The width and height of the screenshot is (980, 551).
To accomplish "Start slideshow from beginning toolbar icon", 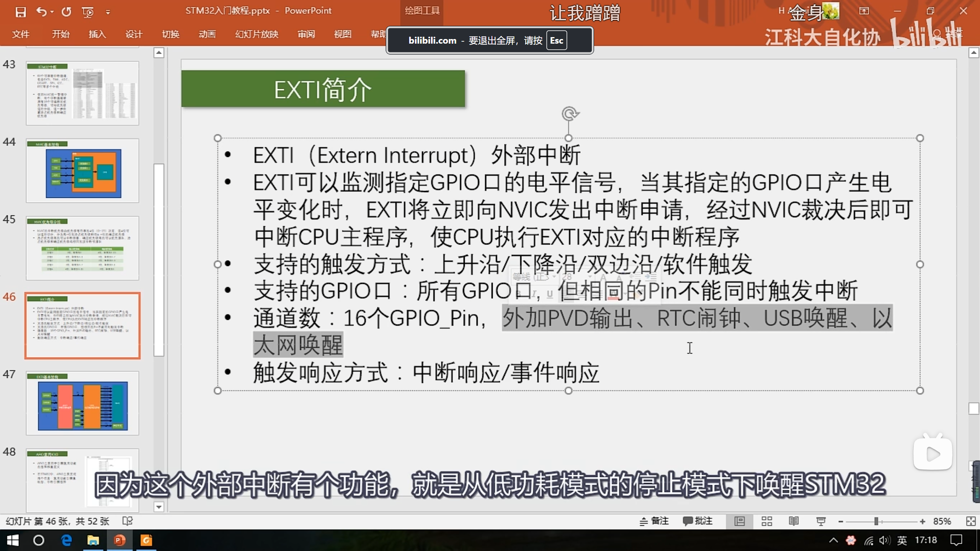I will (88, 12).
